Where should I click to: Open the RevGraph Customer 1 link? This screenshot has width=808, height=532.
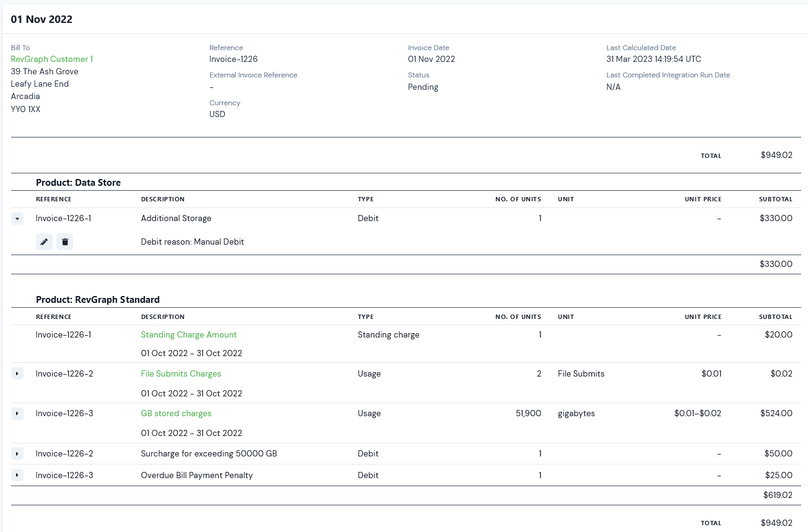pyautogui.click(x=52, y=59)
